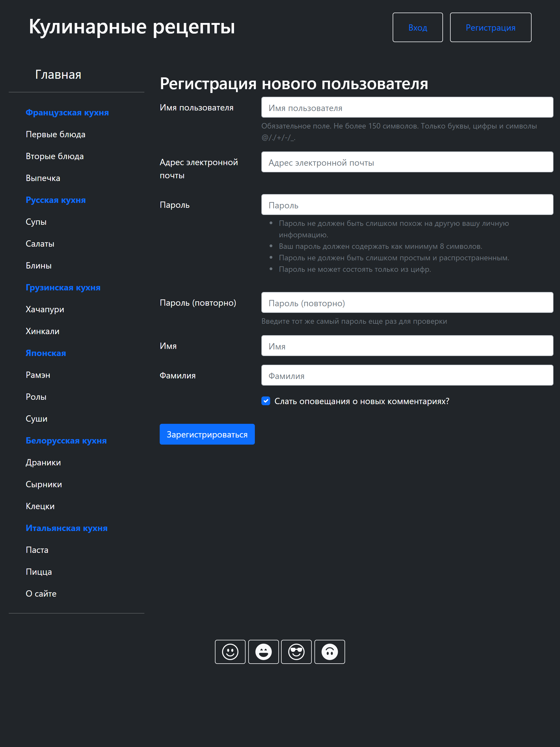This screenshot has height=747, width=560.
Task: Select Салаты link
Action: 40,244
